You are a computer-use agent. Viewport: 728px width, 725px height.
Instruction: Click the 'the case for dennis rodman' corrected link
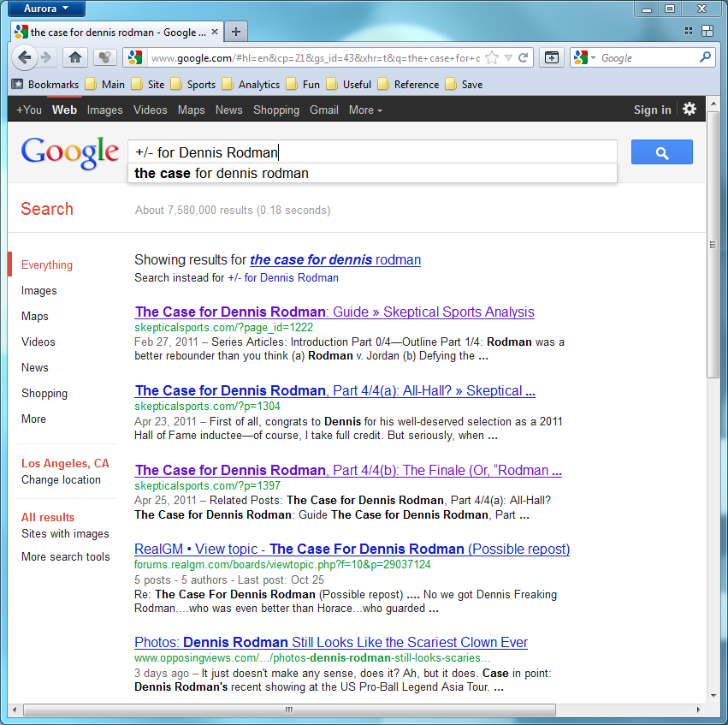(x=335, y=259)
